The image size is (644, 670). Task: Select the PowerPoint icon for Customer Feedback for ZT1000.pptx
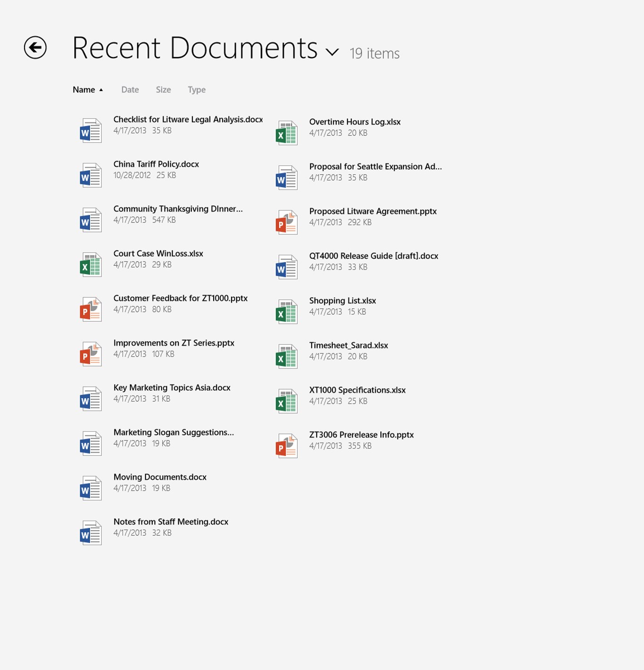point(91,309)
